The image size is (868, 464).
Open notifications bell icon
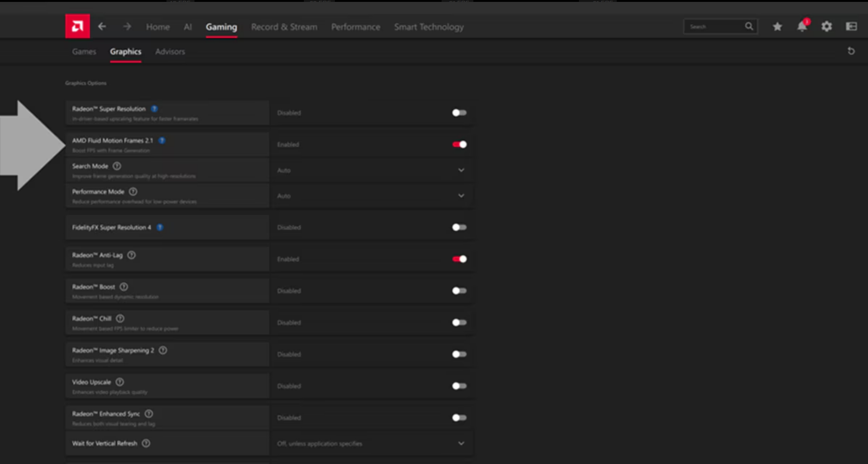pyautogui.click(x=802, y=26)
